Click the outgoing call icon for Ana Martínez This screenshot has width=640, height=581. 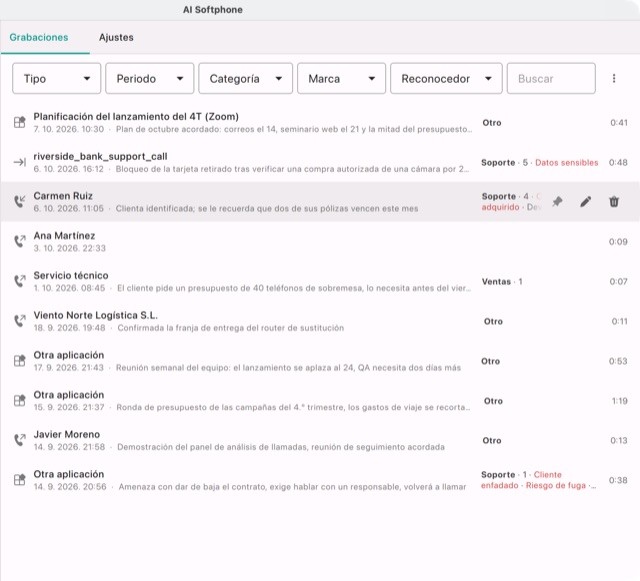pos(20,241)
